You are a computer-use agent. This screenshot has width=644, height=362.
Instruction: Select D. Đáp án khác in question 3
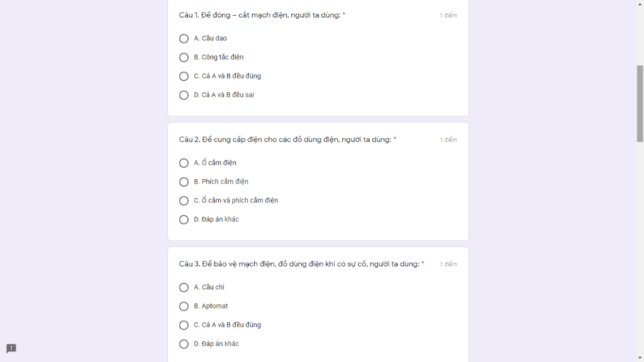tap(184, 344)
